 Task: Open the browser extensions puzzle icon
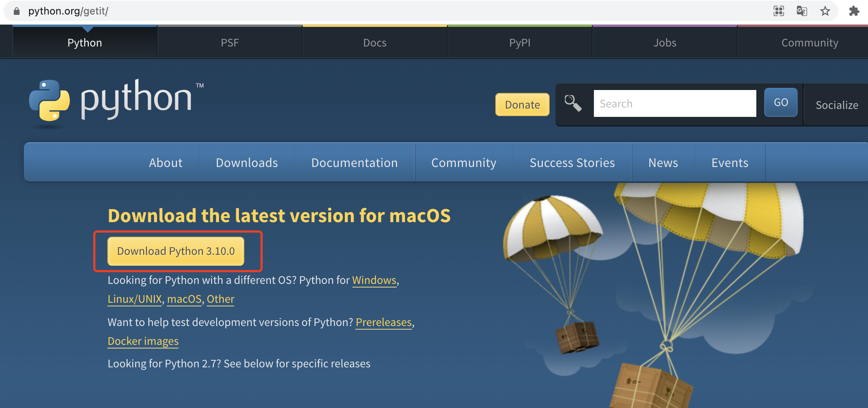854,11
